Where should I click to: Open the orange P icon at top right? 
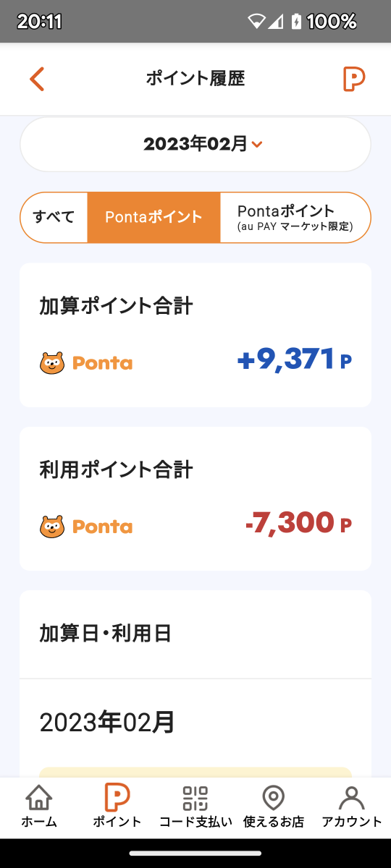click(x=353, y=79)
